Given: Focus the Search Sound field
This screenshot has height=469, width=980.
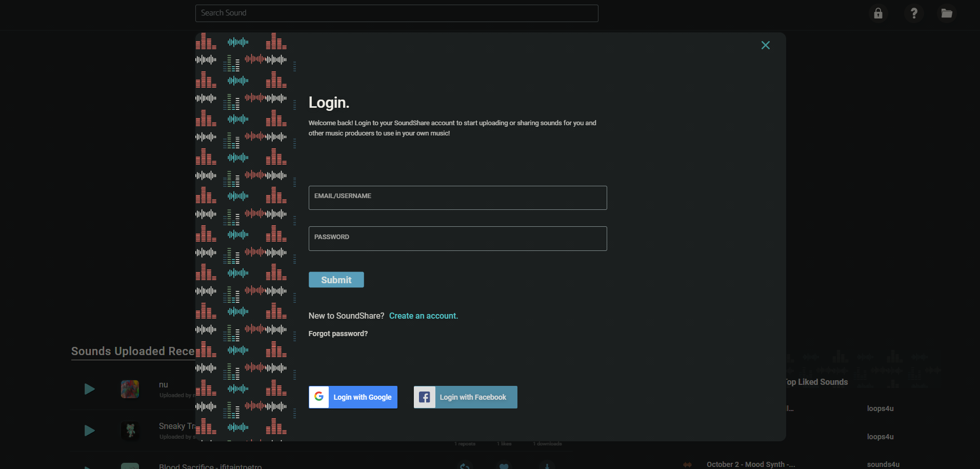Looking at the screenshot, I should coord(396,13).
